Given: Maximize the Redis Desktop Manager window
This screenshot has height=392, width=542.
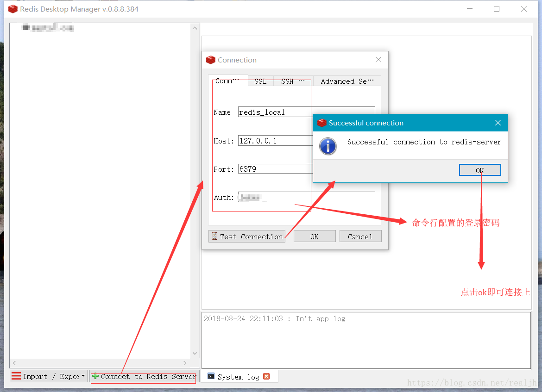Looking at the screenshot, I should click(497, 9).
